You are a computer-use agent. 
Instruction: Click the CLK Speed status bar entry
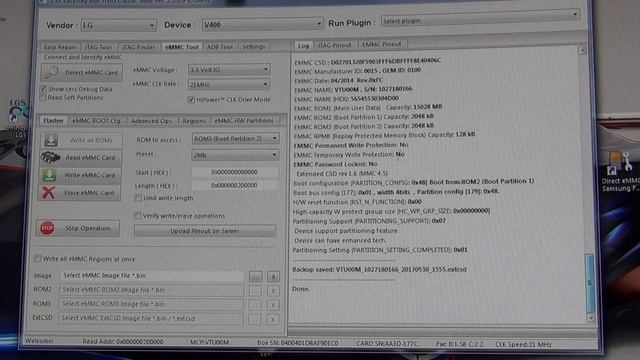click(x=523, y=344)
